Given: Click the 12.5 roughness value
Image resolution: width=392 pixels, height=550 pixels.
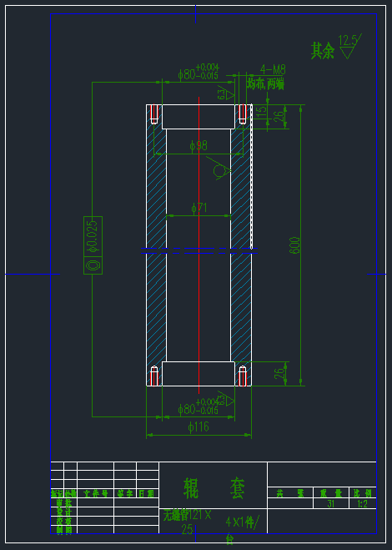Looking at the screenshot, I should point(348,41).
